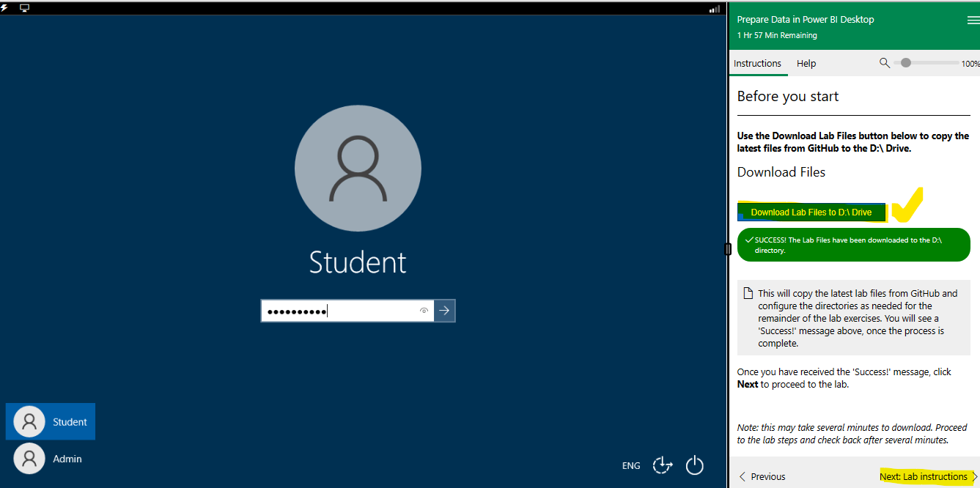This screenshot has height=488, width=980.
Task: Open the power options icon
Action: pyautogui.click(x=695, y=465)
